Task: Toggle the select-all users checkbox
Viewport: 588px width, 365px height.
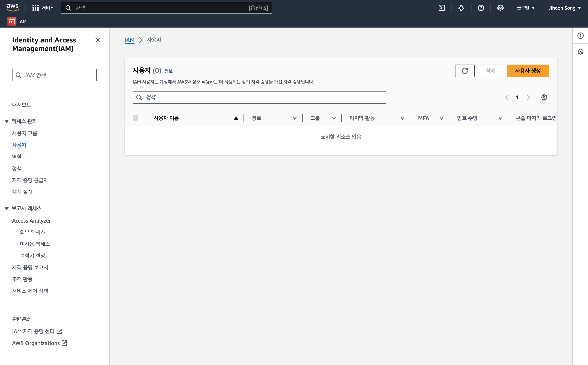Action: pyautogui.click(x=135, y=118)
